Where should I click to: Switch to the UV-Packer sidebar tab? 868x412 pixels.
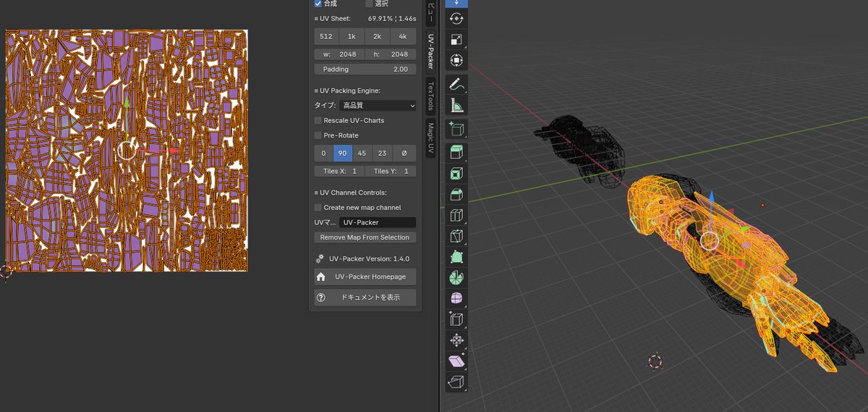coord(430,51)
